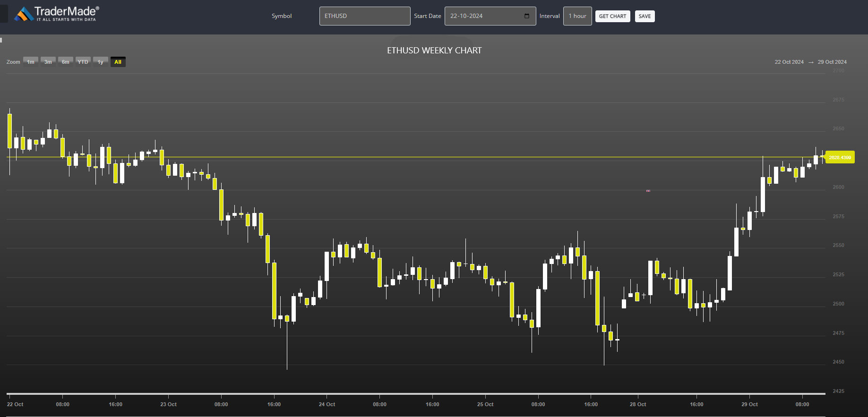
Task: Select the 1y zoom button
Action: click(x=101, y=62)
